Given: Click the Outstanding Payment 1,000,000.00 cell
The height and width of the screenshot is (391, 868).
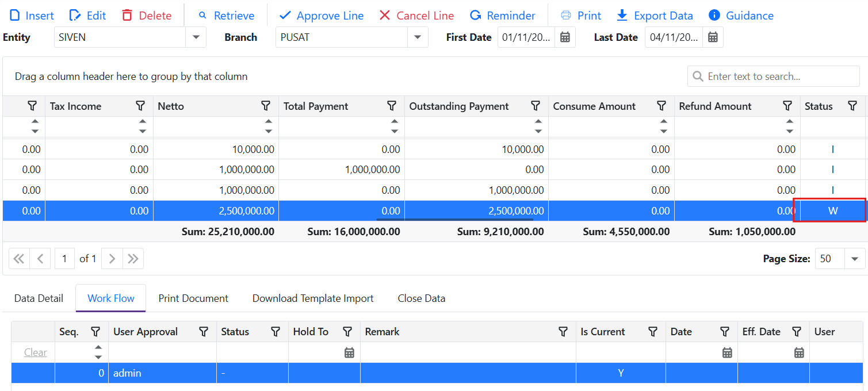Looking at the screenshot, I should tap(476, 190).
